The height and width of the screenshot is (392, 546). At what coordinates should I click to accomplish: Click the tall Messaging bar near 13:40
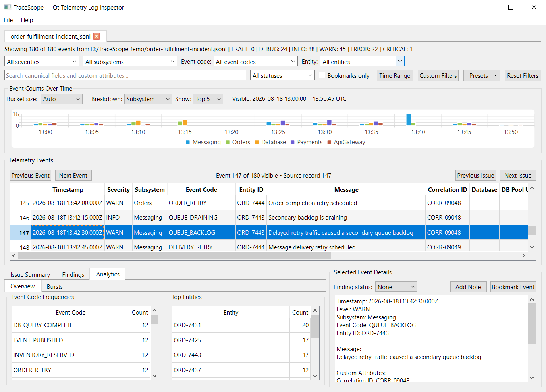[x=408, y=120]
